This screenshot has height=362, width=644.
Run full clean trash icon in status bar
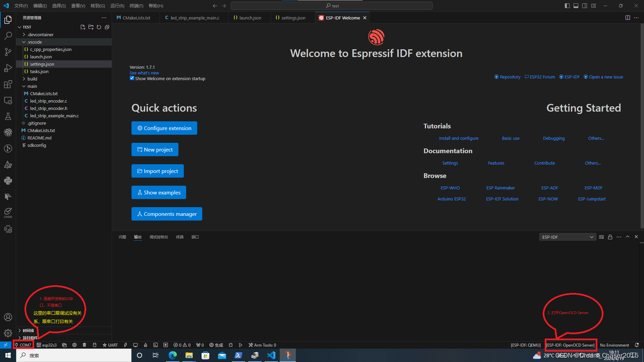coord(85,345)
